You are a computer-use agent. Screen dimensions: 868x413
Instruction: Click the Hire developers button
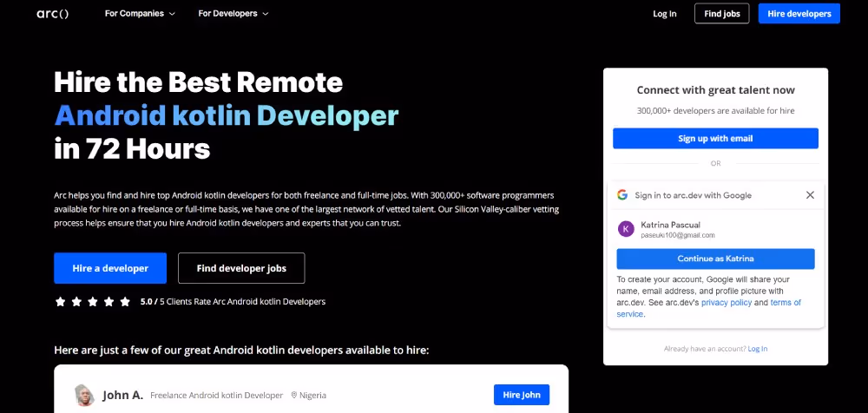coord(799,14)
